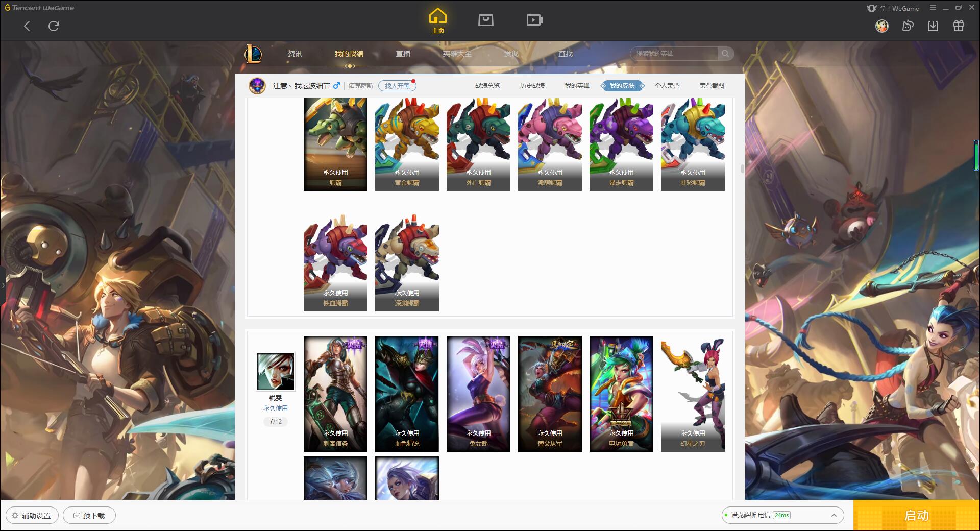Click the 找人开黑 button

pos(397,86)
